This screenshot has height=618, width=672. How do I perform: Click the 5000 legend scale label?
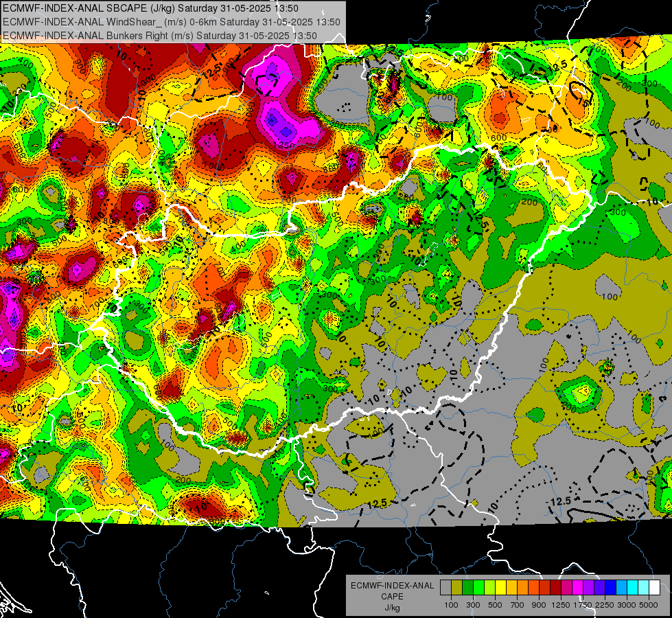point(648,605)
